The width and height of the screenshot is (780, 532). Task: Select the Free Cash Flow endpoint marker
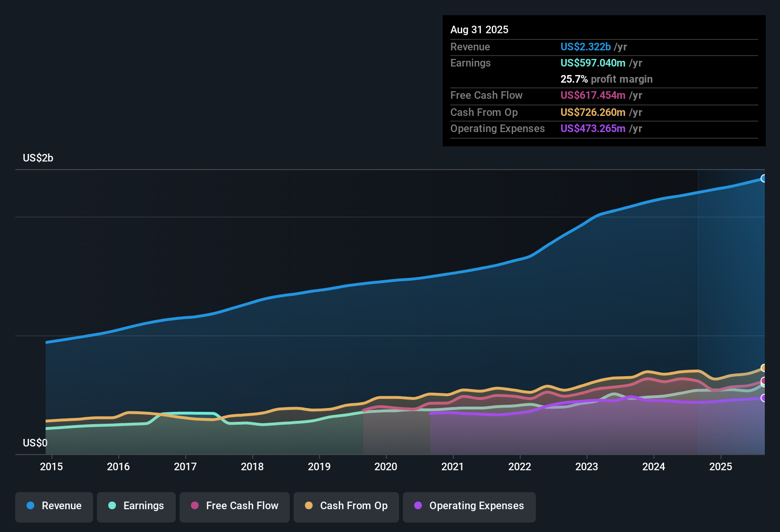pyautogui.click(x=764, y=381)
